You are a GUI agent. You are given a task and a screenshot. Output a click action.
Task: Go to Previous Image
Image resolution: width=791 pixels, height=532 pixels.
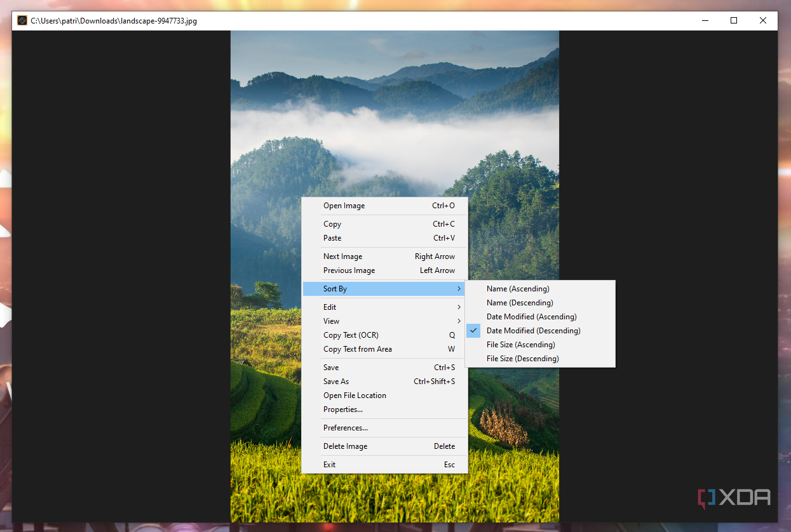(384, 270)
